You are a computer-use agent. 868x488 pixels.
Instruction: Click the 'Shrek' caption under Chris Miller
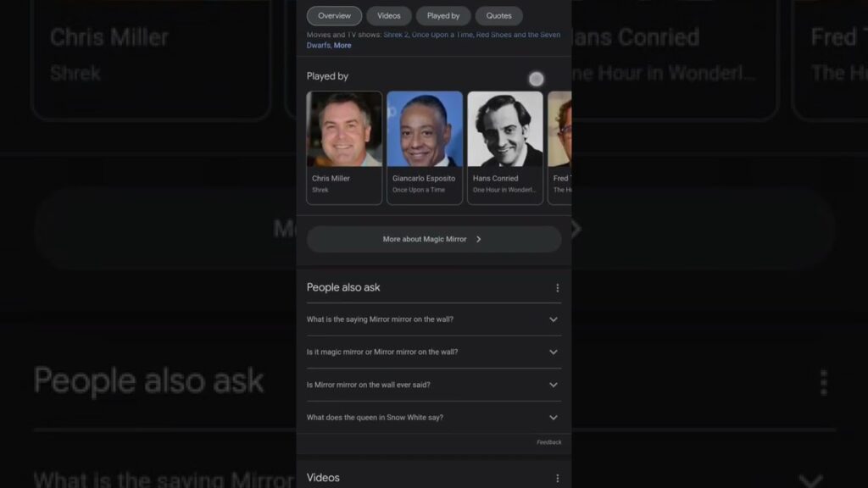[x=320, y=190]
